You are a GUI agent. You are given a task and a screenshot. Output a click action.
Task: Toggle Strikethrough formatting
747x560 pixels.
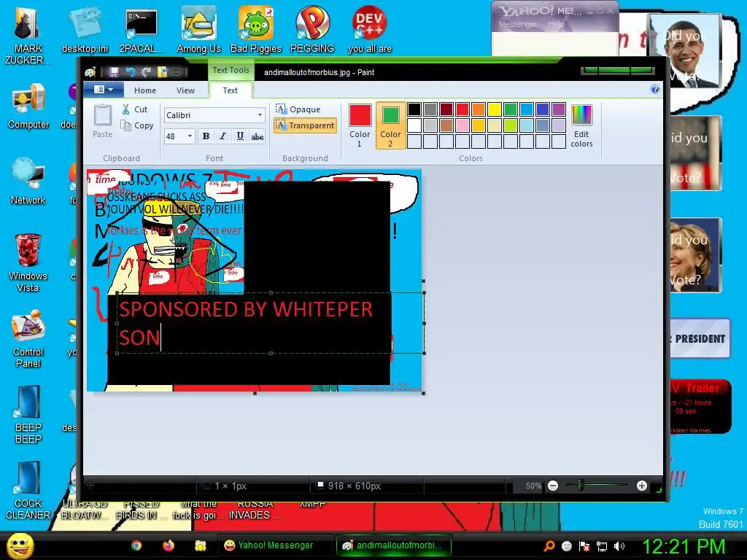coord(258,136)
